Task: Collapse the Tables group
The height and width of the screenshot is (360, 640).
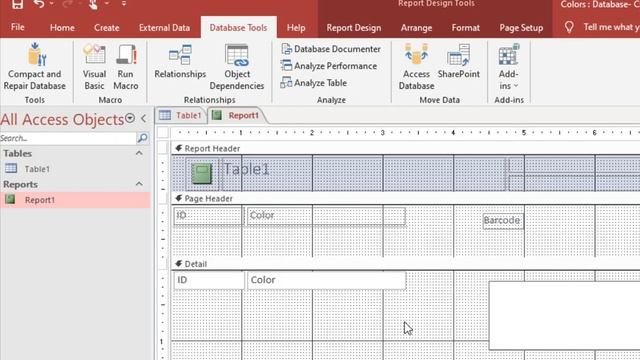Action: pos(139,153)
